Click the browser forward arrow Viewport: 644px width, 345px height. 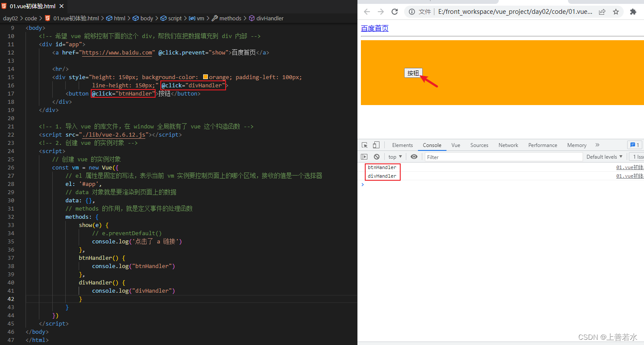(x=381, y=12)
